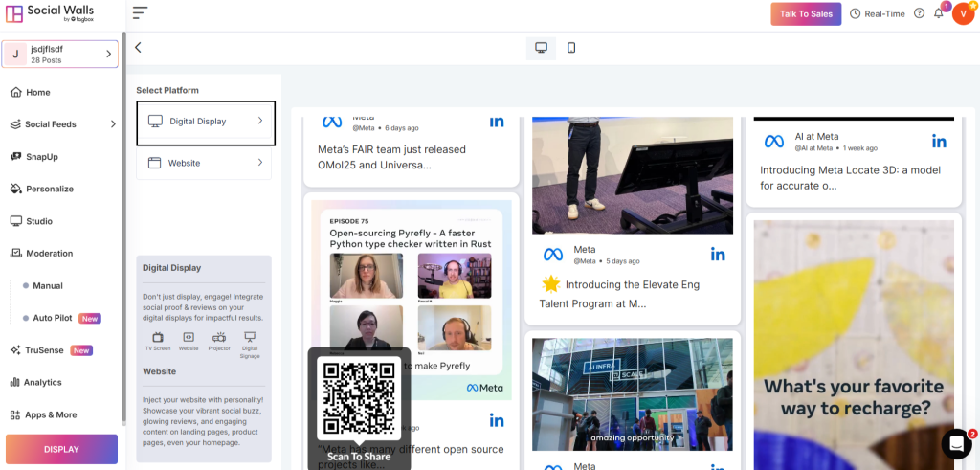Image resolution: width=980 pixels, height=470 pixels.
Task: Click the TV Screen icon
Action: coord(158,338)
